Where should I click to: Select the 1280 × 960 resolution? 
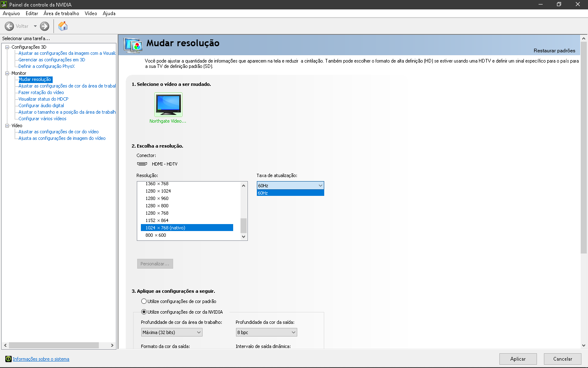click(x=187, y=198)
